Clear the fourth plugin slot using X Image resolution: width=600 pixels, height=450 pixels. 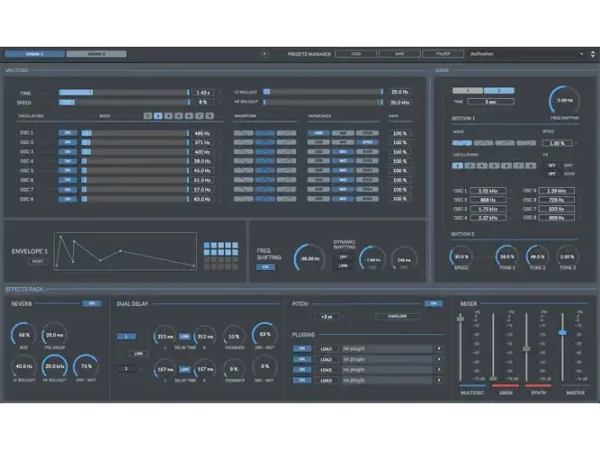pyautogui.click(x=439, y=380)
